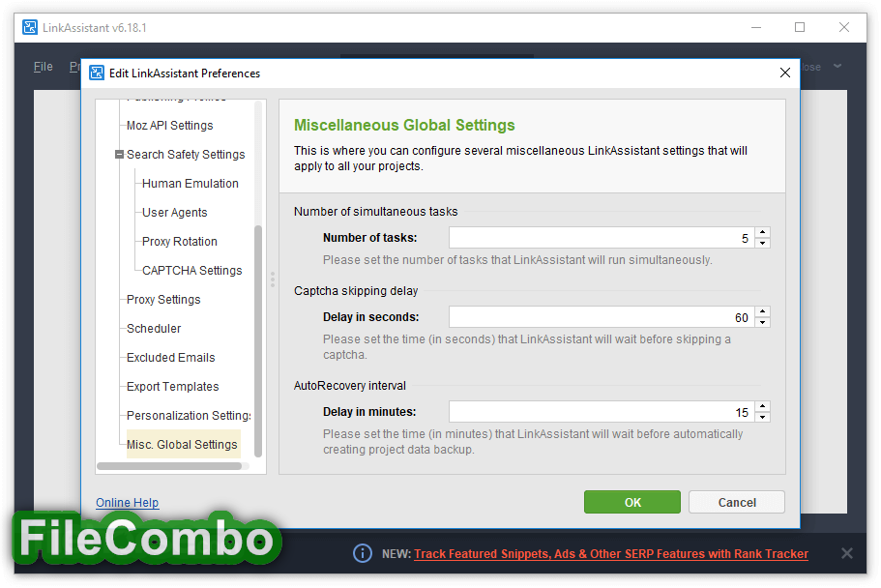
Task: Increase AutoRecovery Delay in minutes
Action: tap(762, 406)
